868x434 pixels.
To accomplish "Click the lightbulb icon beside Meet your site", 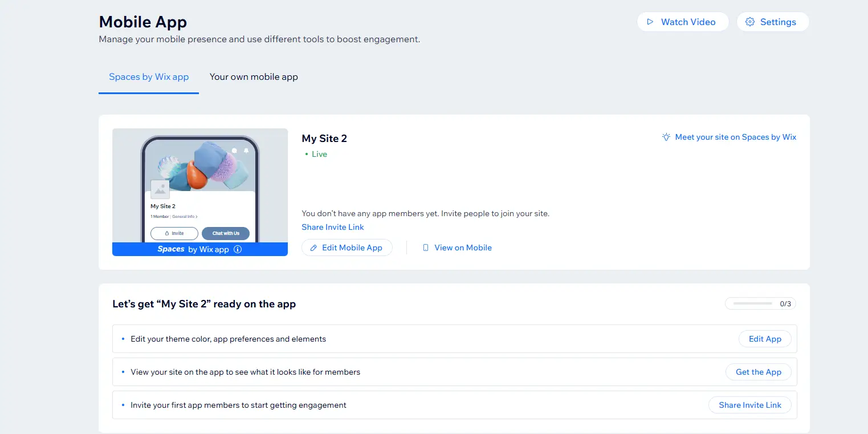I will coord(666,137).
